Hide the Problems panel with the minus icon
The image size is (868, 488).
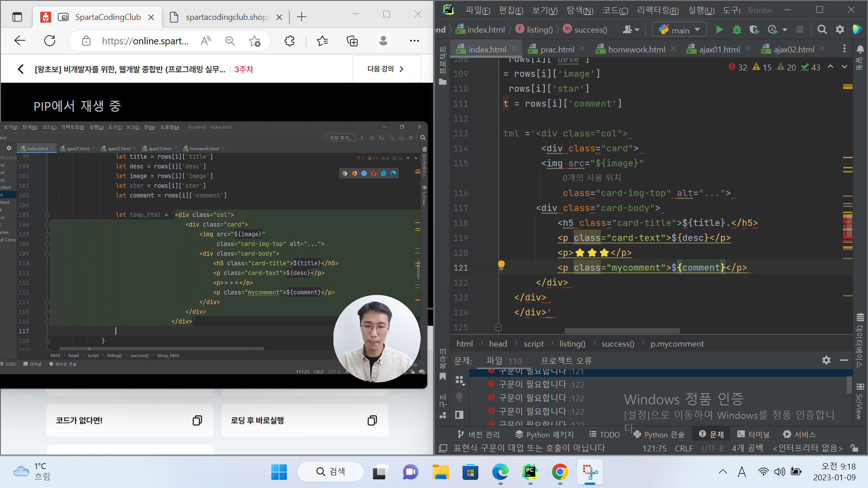click(844, 360)
